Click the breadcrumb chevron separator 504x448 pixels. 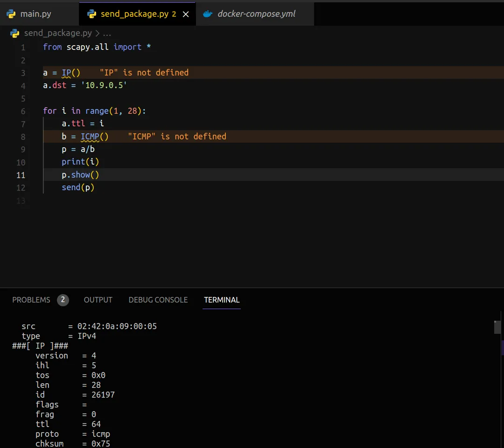pyautogui.click(x=97, y=34)
